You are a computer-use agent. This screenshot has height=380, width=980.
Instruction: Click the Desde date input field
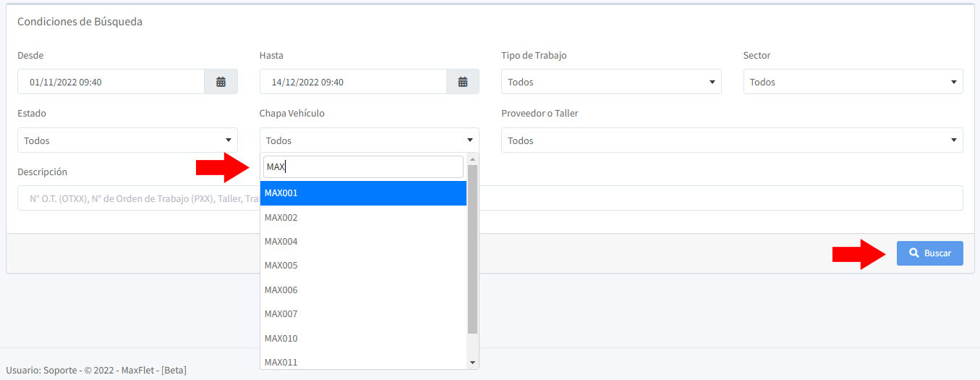[x=111, y=82]
